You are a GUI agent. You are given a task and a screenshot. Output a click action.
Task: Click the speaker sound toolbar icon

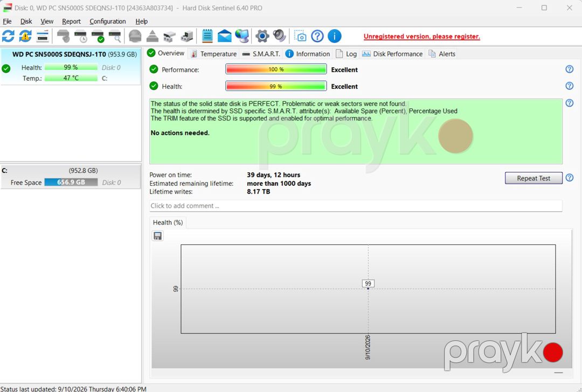[279, 36]
